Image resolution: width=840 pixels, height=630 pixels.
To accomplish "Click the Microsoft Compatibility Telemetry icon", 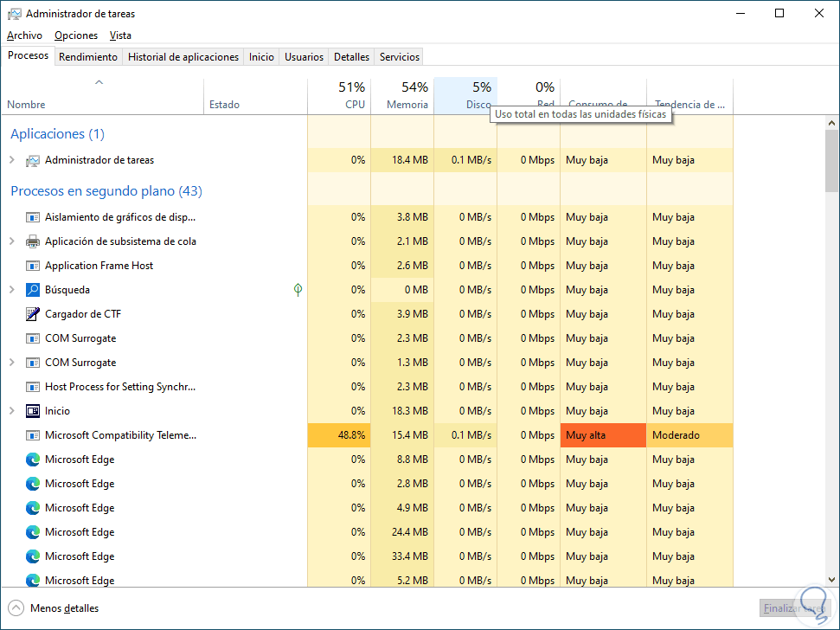I will [x=33, y=435].
